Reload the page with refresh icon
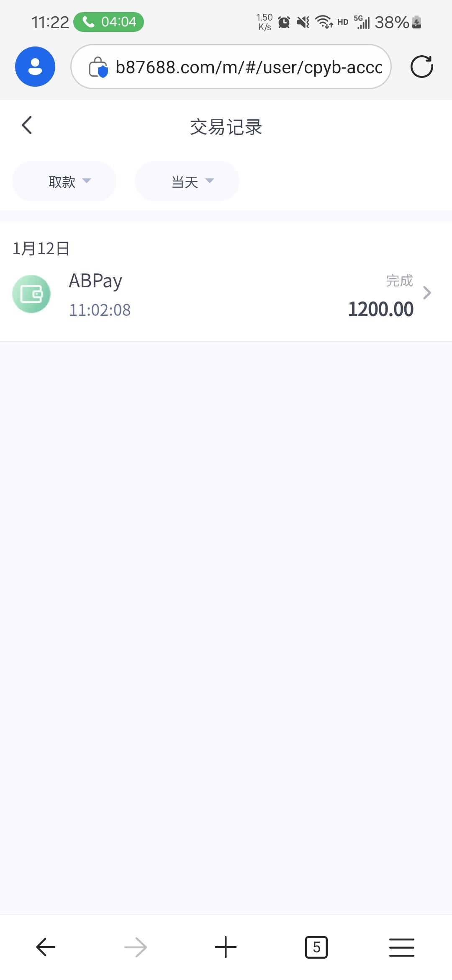 point(421,67)
